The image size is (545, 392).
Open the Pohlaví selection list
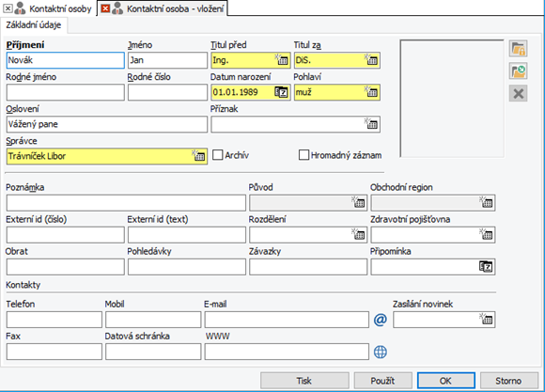[x=371, y=92]
